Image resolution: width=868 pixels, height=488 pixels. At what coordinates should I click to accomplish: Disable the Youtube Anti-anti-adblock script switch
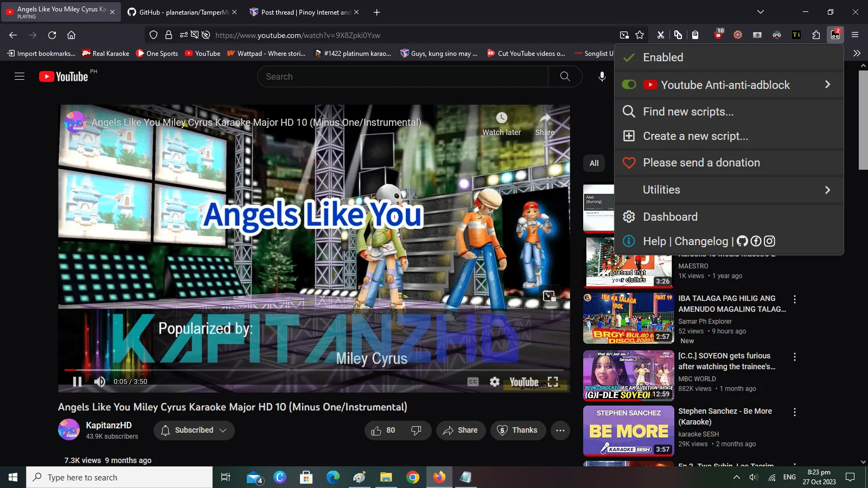point(629,85)
